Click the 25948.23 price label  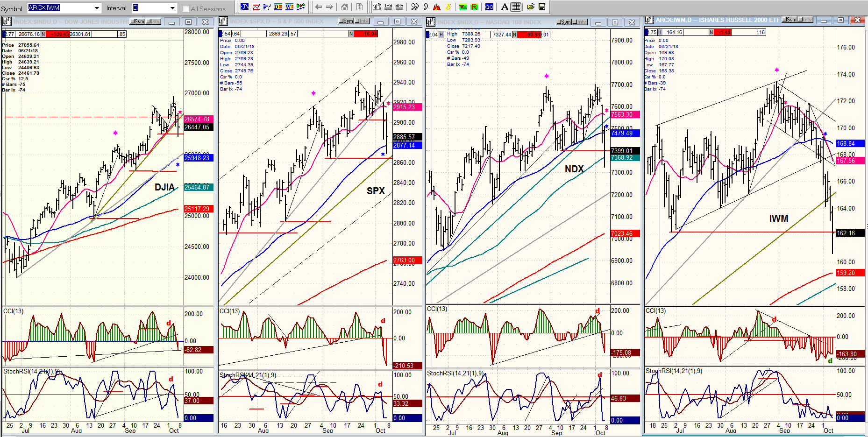(199, 158)
